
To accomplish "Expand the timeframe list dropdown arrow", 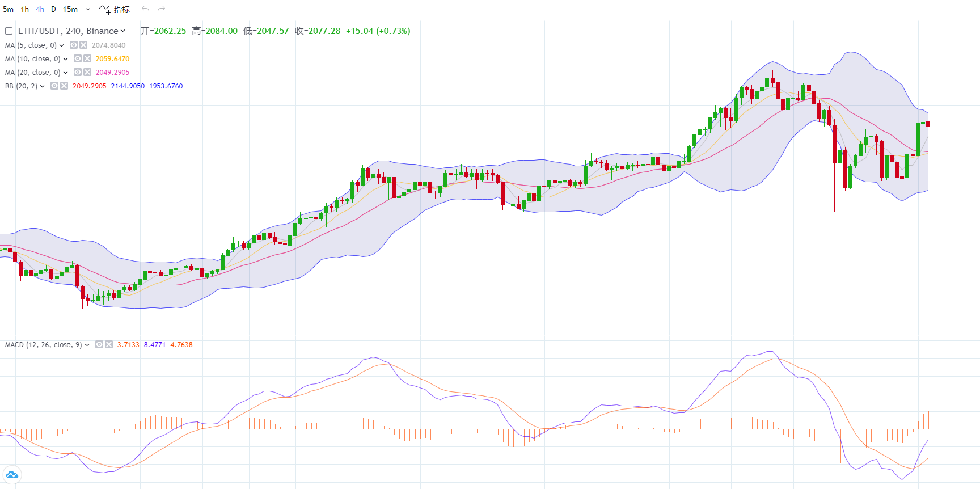I will click(88, 9).
